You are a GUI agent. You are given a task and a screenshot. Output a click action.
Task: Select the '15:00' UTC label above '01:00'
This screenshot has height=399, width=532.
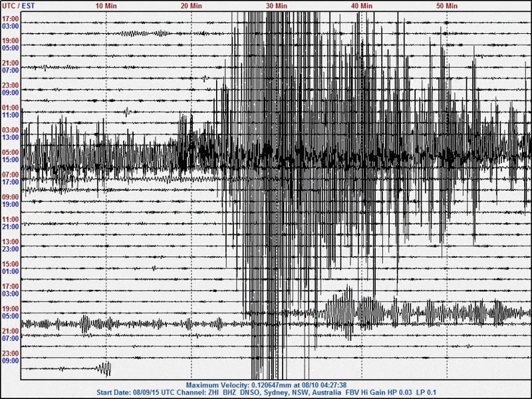pyautogui.click(x=11, y=264)
